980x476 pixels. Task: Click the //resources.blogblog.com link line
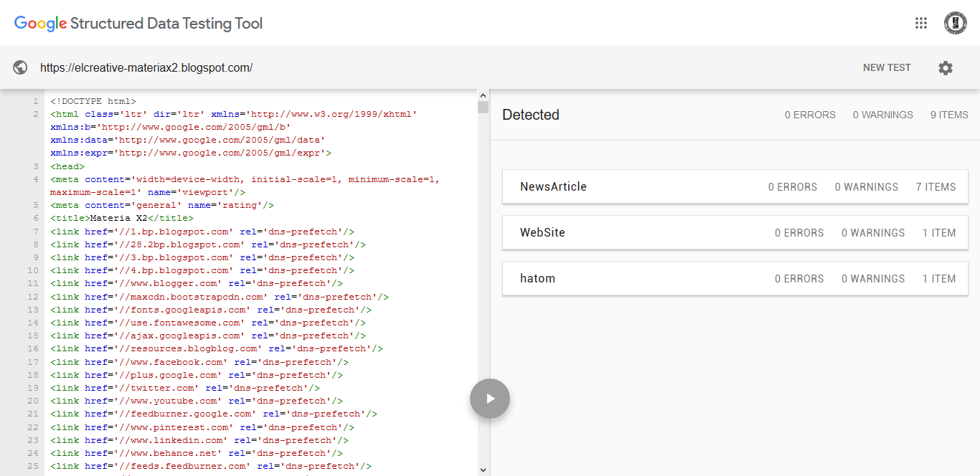coord(217,348)
